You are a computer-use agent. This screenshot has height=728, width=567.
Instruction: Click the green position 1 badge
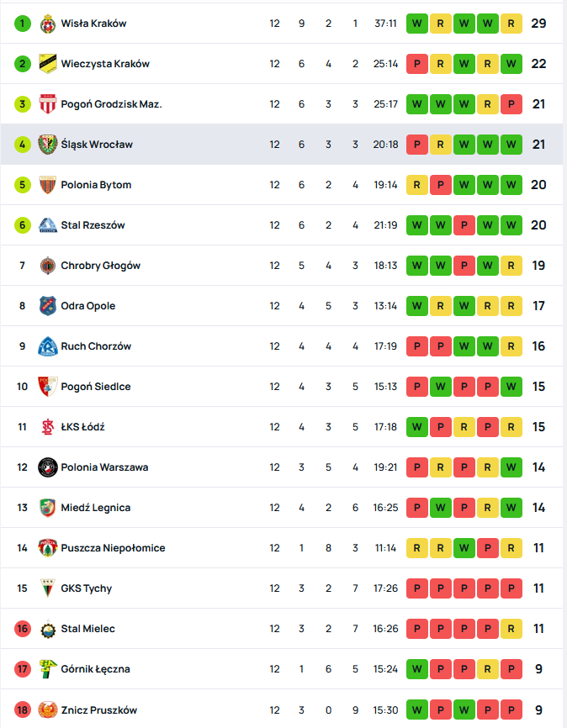(x=23, y=24)
